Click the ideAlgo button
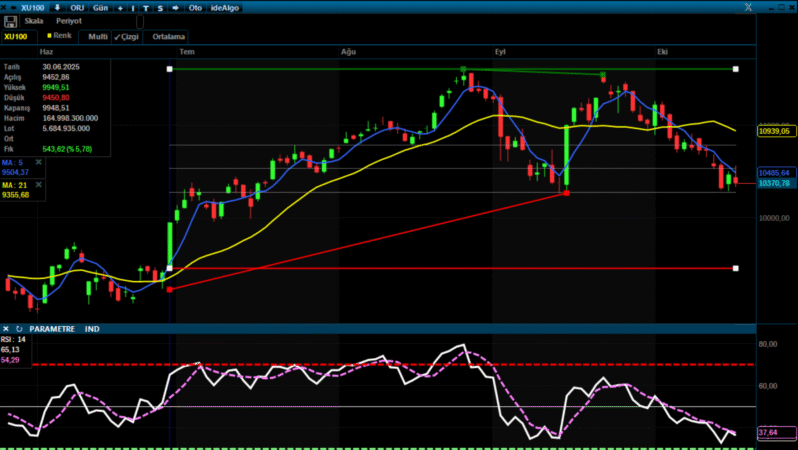The height and width of the screenshot is (450, 798). [x=225, y=7]
